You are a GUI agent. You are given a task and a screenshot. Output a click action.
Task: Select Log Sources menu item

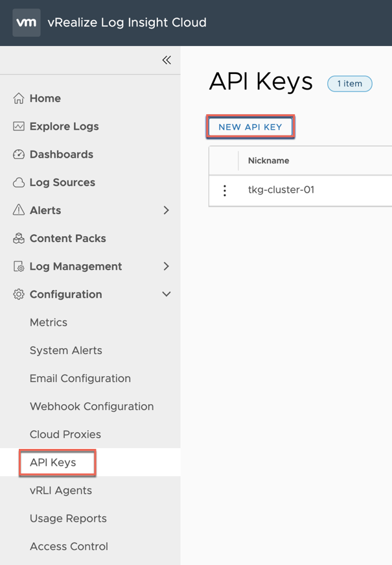pyautogui.click(x=63, y=183)
